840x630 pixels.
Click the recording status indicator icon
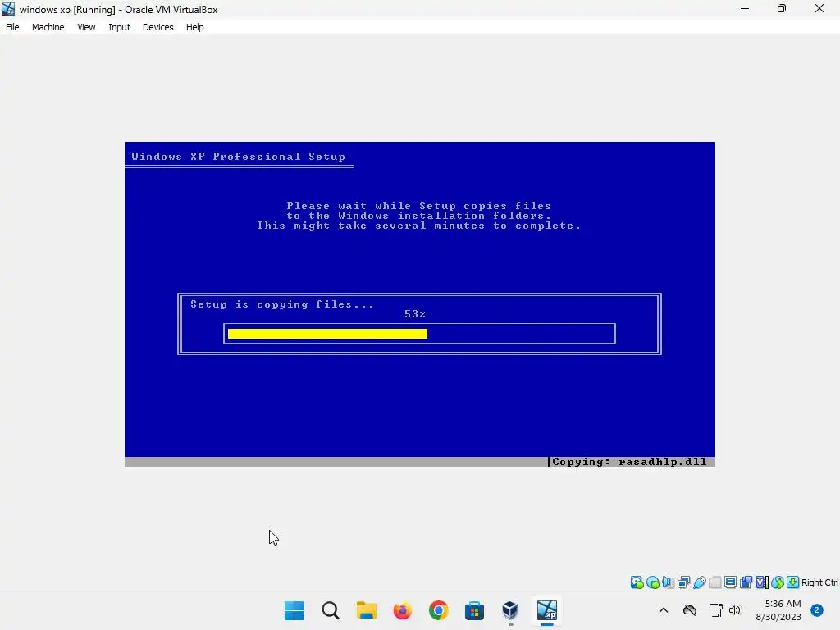(x=746, y=582)
